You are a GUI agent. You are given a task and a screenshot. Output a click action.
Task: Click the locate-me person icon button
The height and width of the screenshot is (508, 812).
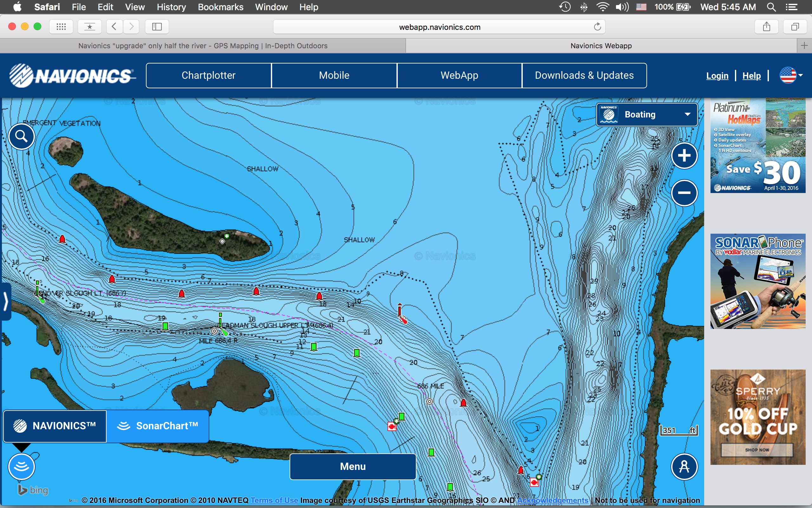(684, 467)
